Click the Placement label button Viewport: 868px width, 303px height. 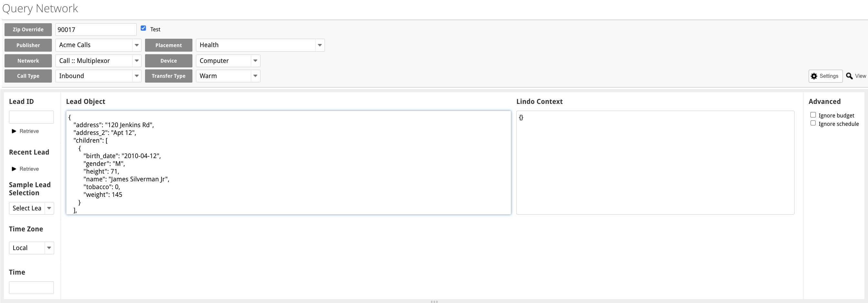tap(169, 45)
